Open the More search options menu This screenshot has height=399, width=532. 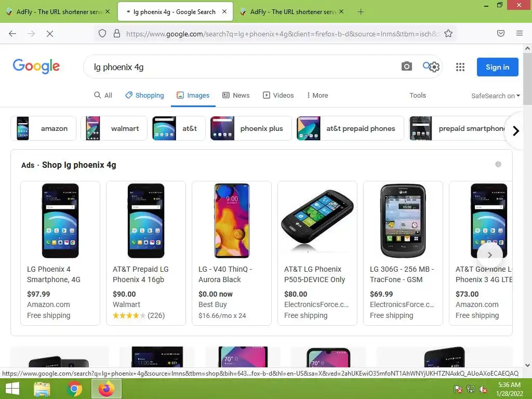pyautogui.click(x=317, y=96)
